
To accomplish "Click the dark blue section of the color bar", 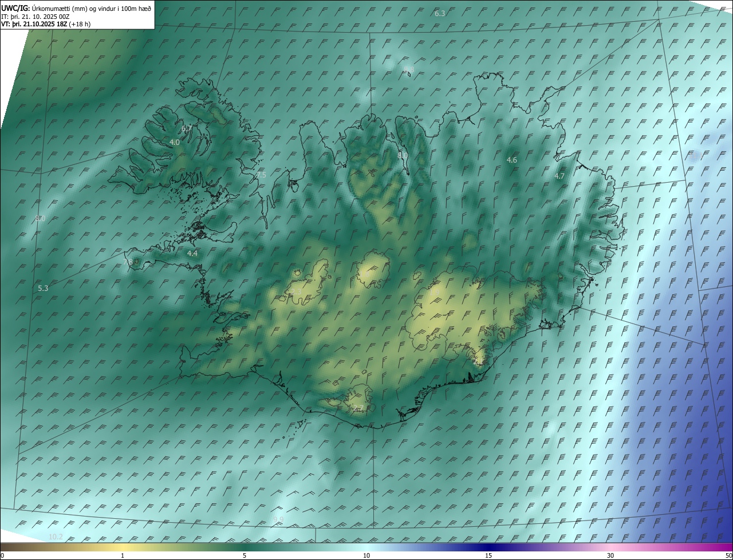I will [x=488, y=547].
